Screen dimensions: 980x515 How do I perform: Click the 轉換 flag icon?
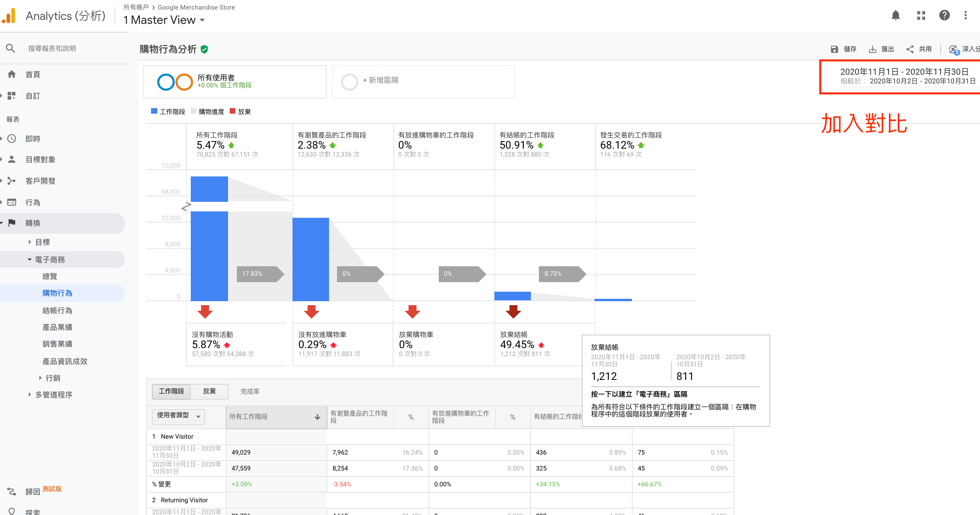(x=12, y=223)
